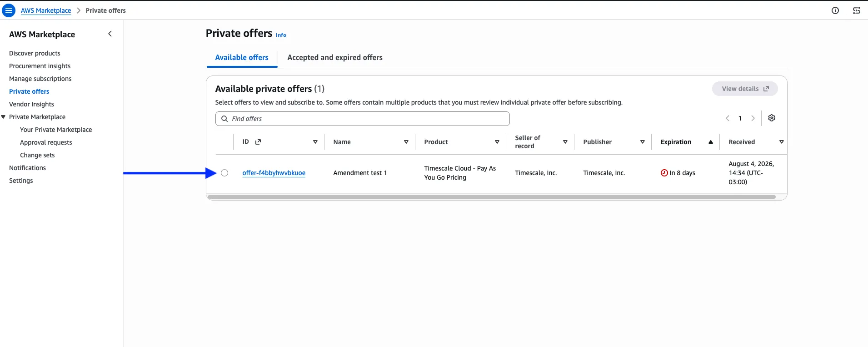
Task: Open Procurement insights in sidebar
Action: point(40,66)
